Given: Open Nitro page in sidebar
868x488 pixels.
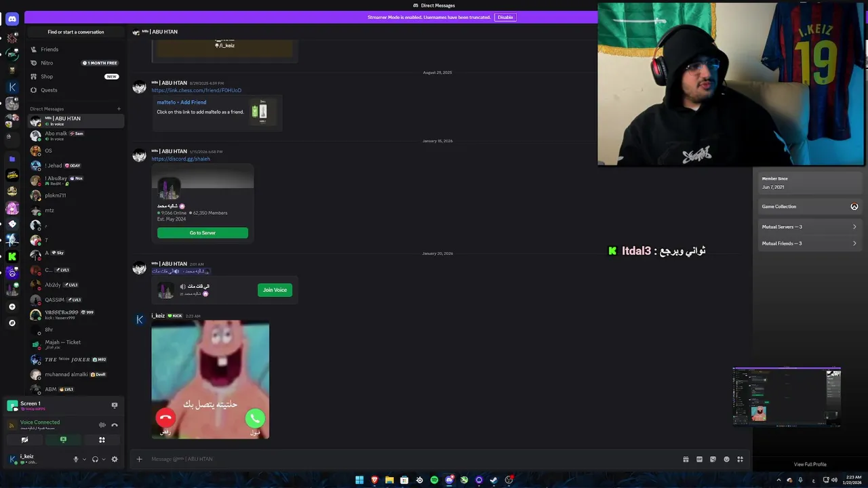Looking at the screenshot, I should (x=76, y=63).
